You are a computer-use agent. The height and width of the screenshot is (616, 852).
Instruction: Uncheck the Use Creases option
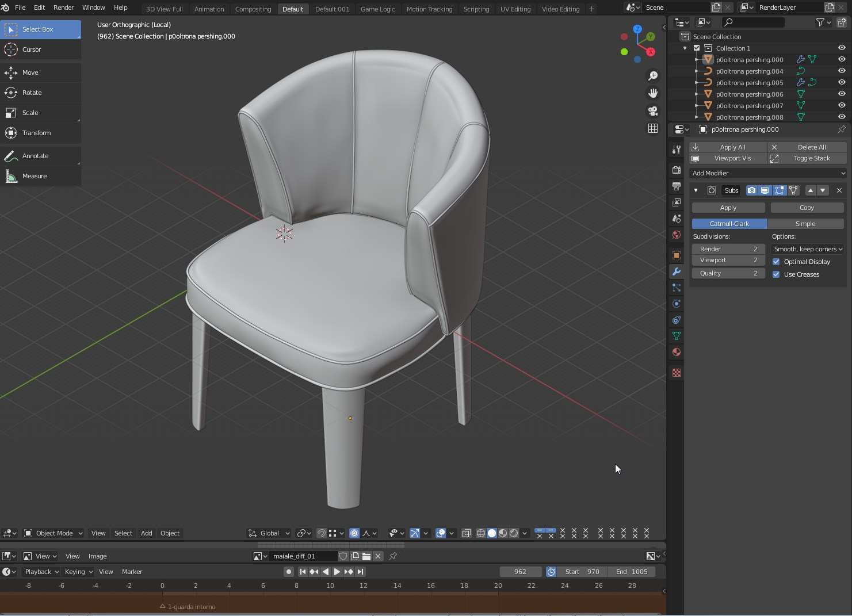776,274
